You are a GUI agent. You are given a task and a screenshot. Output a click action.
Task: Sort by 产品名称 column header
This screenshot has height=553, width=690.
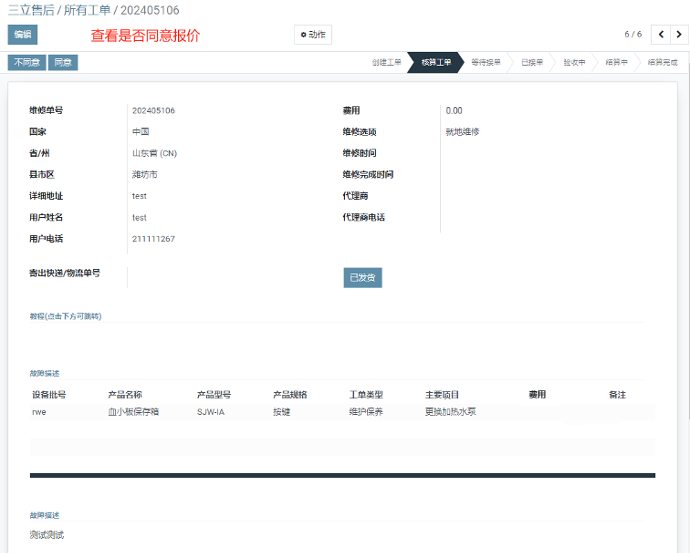[125, 395]
